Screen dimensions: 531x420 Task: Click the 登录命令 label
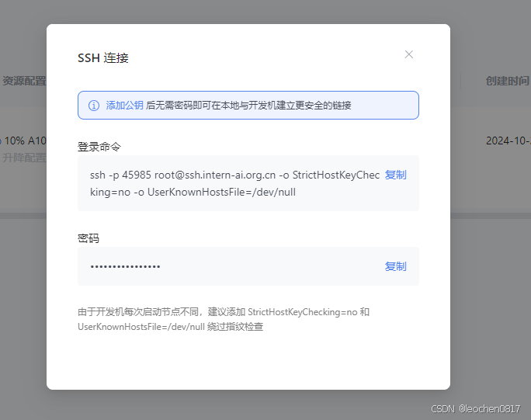pos(99,147)
